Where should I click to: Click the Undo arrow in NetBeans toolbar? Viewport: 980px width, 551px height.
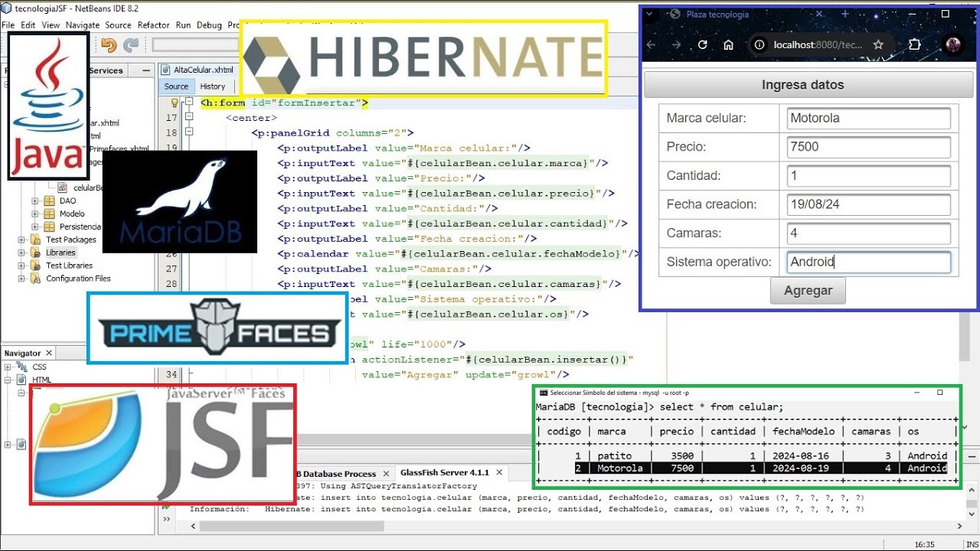click(109, 46)
